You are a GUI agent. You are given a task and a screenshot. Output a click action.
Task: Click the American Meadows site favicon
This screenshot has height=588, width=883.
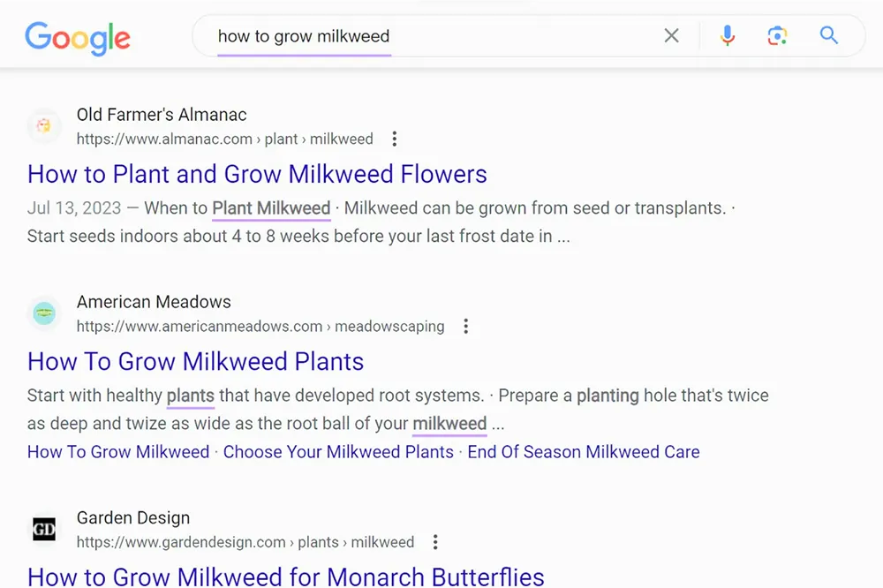[x=44, y=313]
